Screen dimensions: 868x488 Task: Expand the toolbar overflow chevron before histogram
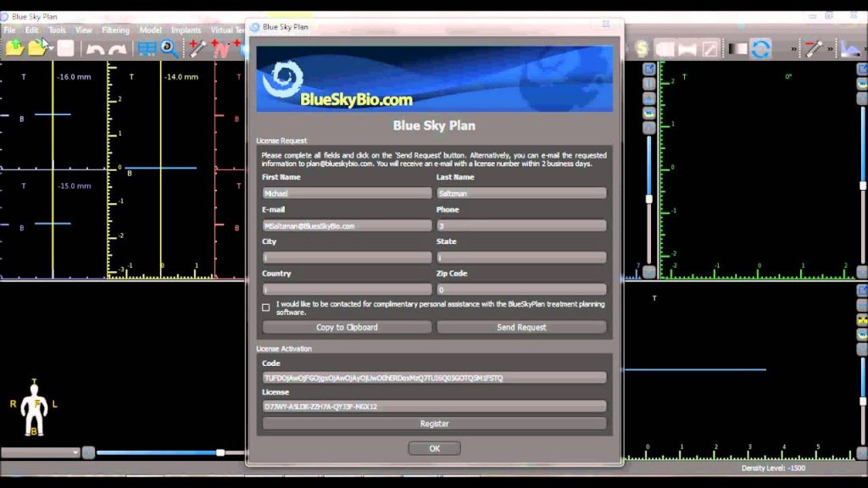coord(832,49)
